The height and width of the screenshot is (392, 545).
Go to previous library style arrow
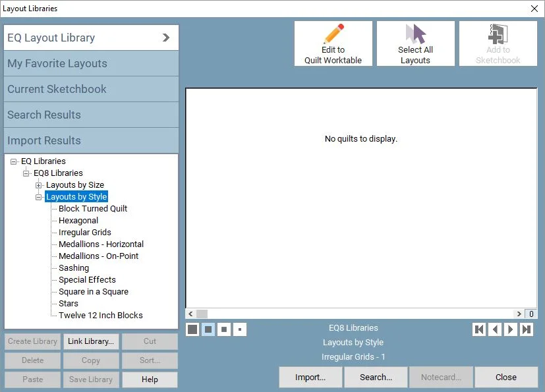pos(495,329)
